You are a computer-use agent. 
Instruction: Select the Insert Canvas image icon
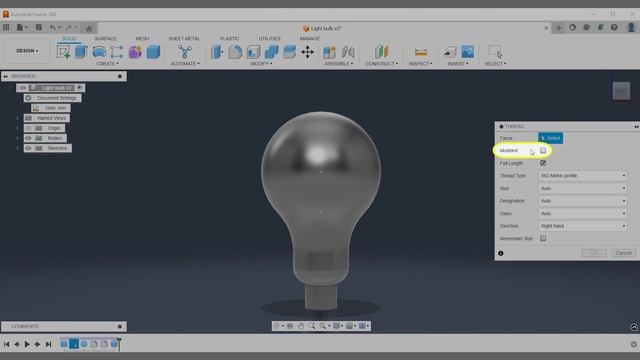point(468,52)
